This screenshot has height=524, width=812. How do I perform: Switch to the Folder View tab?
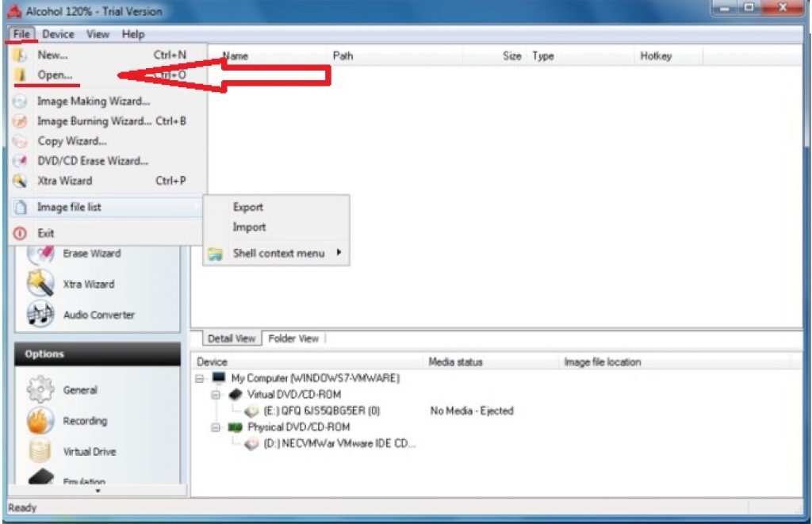(293, 338)
